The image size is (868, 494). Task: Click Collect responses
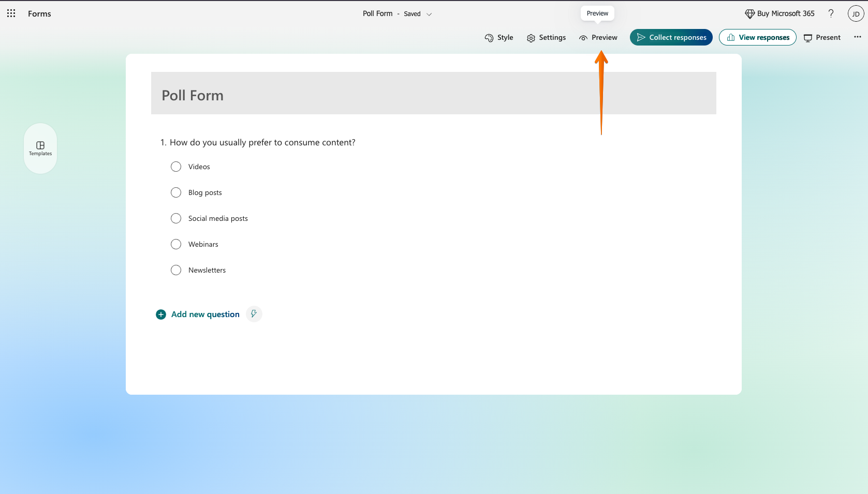[671, 37]
